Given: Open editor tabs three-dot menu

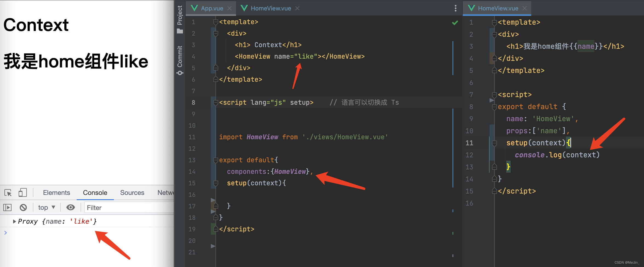Looking at the screenshot, I should point(456,8).
